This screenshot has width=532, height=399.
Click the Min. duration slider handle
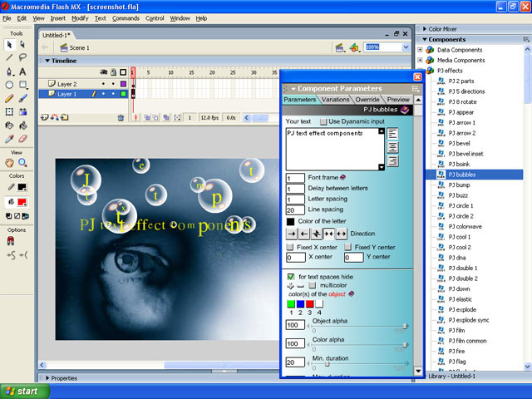[327, 364]
